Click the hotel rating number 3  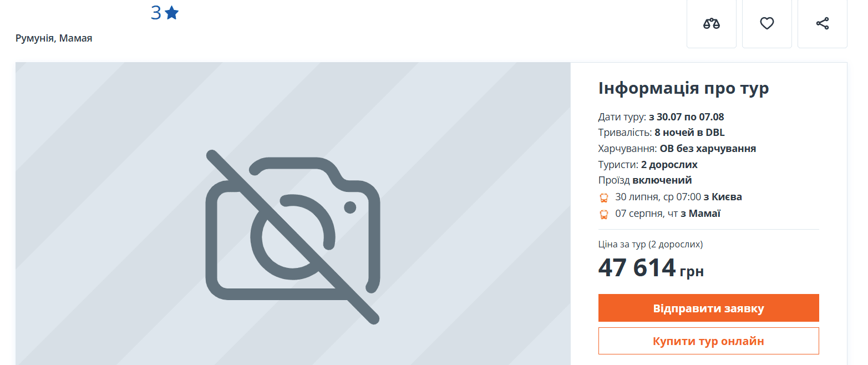tap(156, 13)
